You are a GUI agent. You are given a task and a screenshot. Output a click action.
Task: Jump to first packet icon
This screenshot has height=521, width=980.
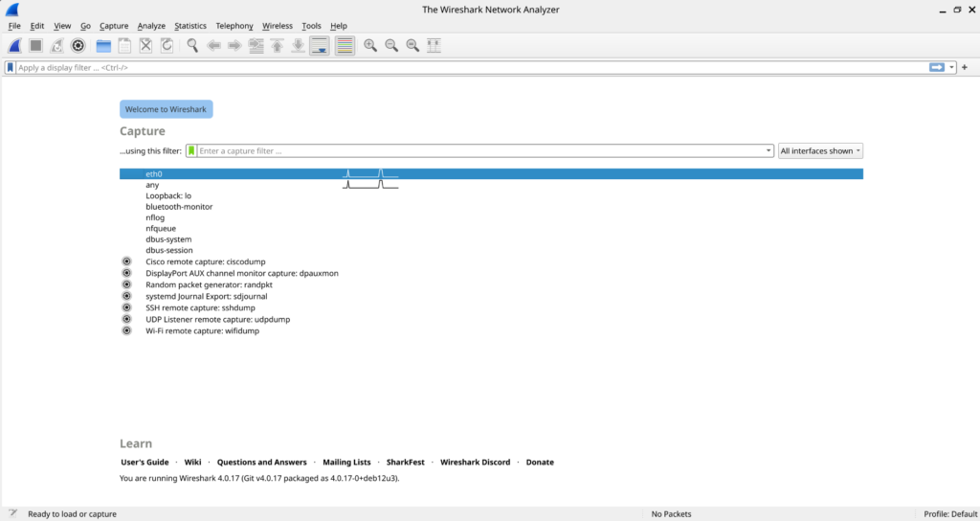pyautogui.click(x=277, y=46)
